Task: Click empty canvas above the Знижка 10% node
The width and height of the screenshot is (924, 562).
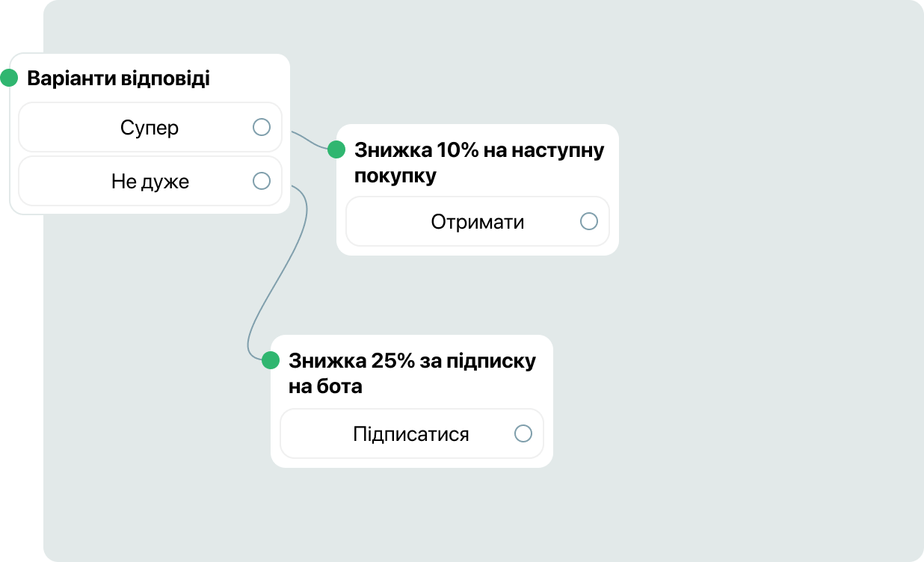Action: click(x=478, y=67)
